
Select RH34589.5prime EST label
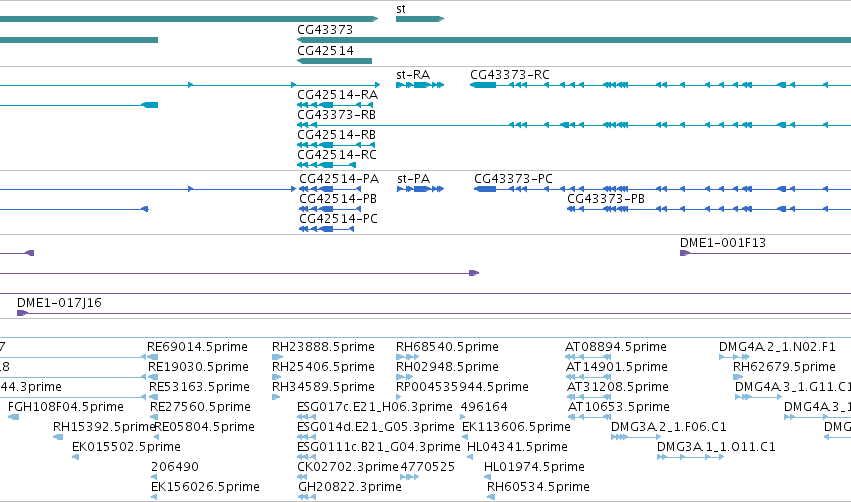323,387
